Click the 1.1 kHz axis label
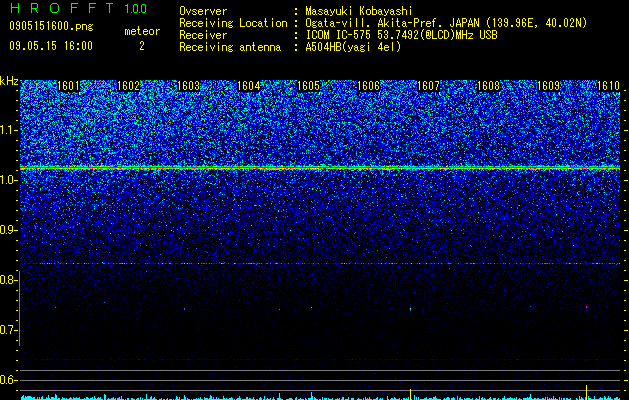This screenshot has width=629, height=400. click(9, 130)
